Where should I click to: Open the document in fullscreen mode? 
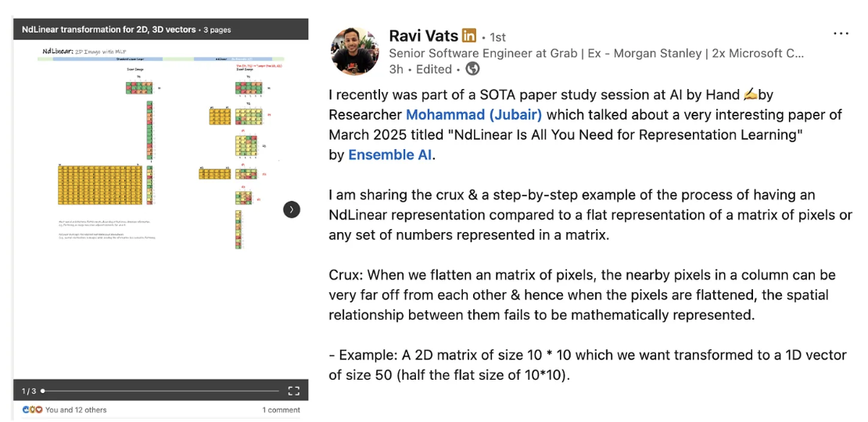[x=294, y=391]
